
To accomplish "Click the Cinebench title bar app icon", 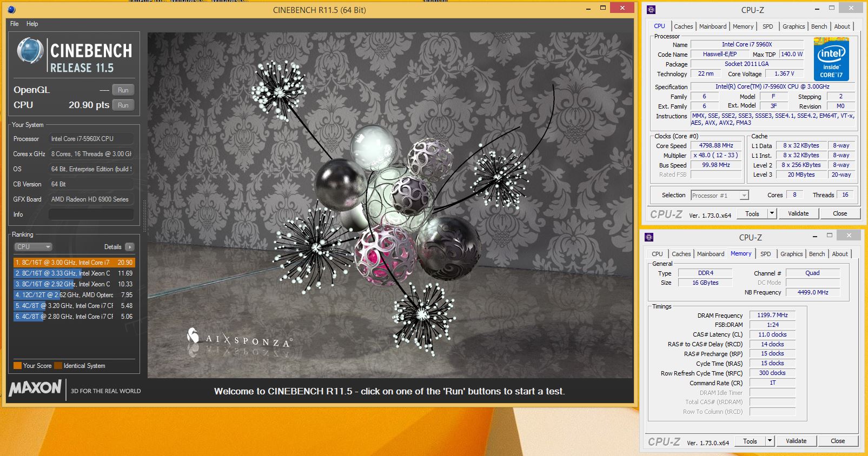I will [12, 10].
